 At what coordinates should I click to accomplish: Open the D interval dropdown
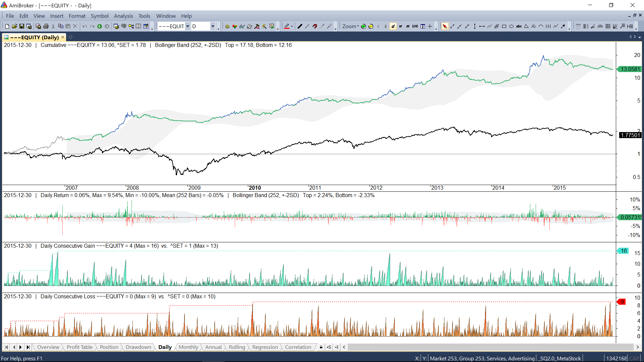click(x=213, y=26)
